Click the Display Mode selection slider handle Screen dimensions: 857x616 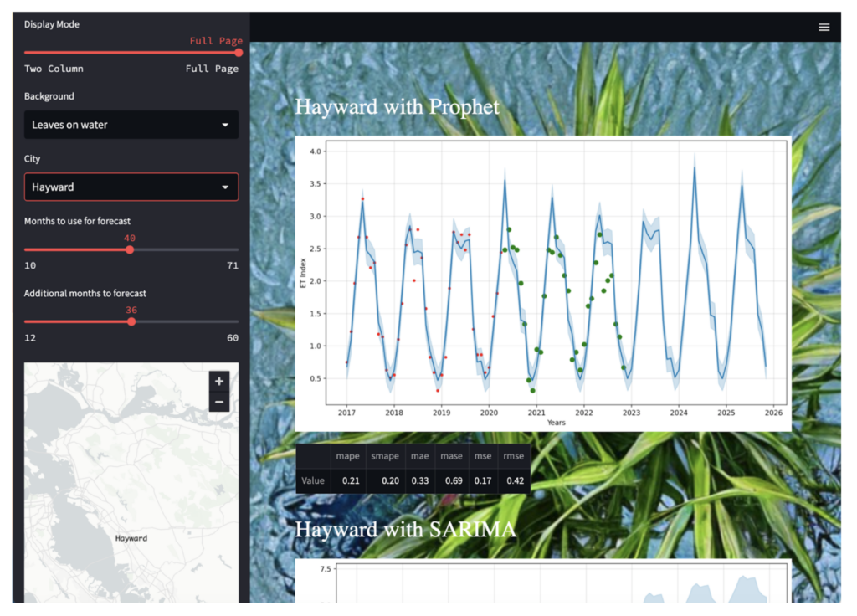pyautogui.click(x=239, y=53)
